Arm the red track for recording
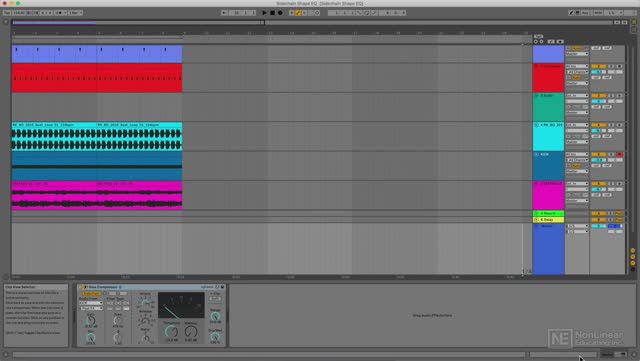The height and width of the screenshot is (361, 640). tap(620, 66)
